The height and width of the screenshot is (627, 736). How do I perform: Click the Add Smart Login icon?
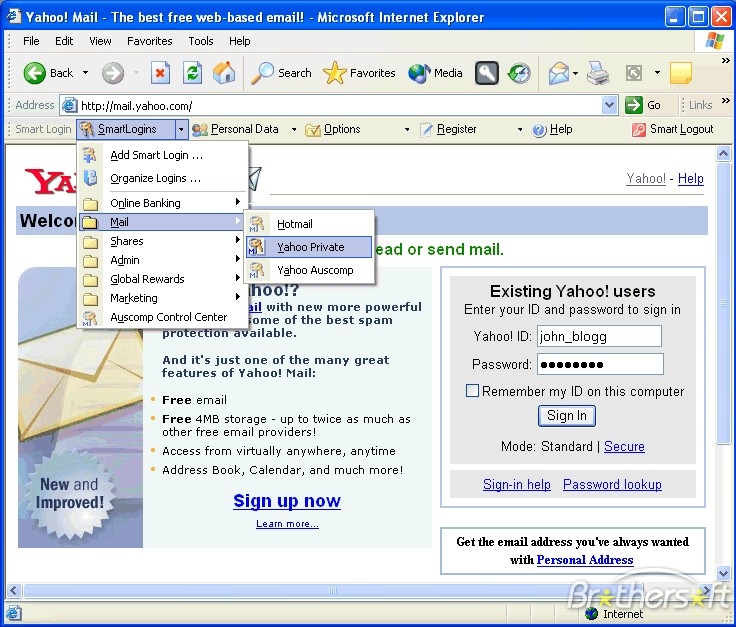point(89,155)
